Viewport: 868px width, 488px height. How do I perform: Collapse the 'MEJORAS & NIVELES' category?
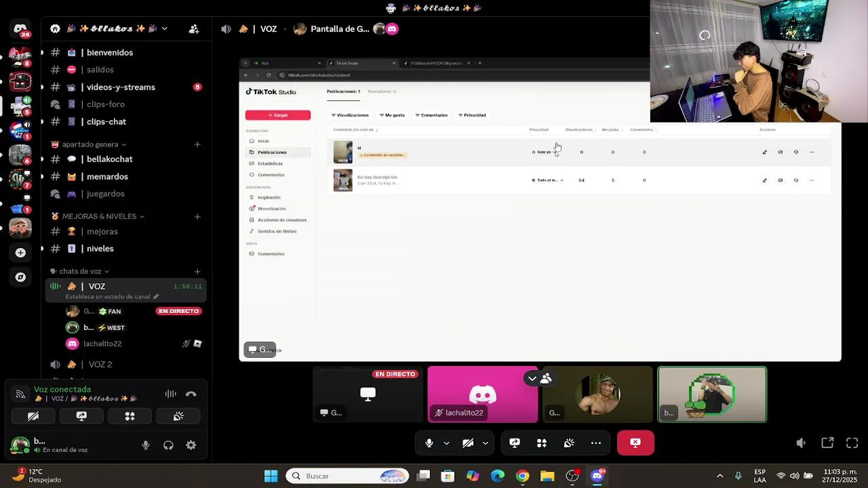tap(98, 216)
